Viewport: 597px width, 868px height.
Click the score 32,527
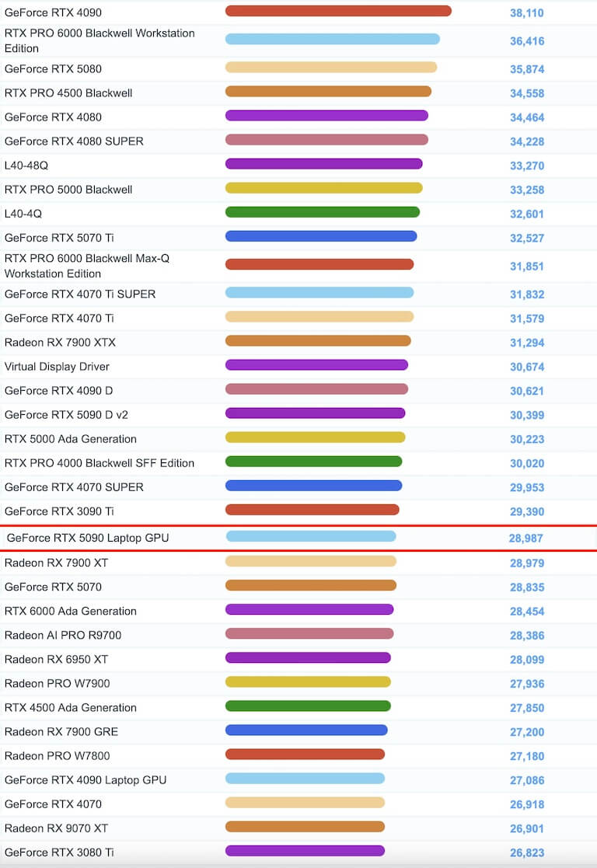click(527, 238)
